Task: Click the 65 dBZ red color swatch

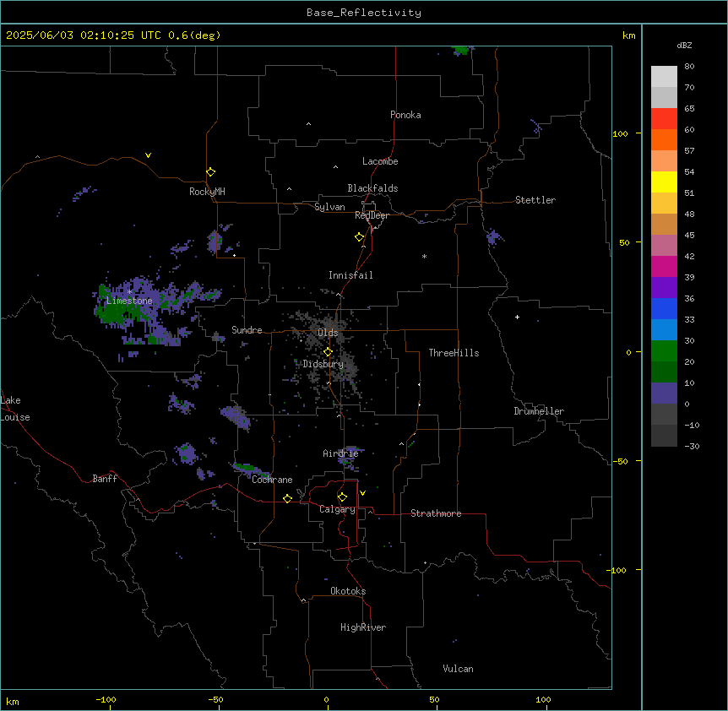Action: 664,119
